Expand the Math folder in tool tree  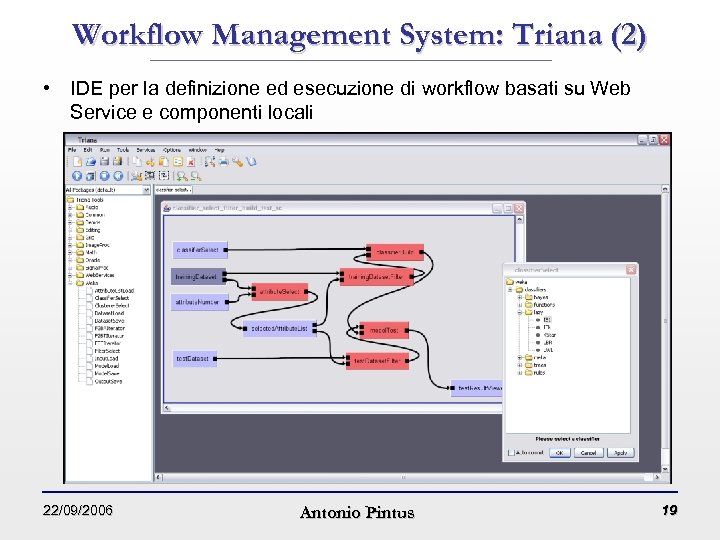(x=70, y=253)
